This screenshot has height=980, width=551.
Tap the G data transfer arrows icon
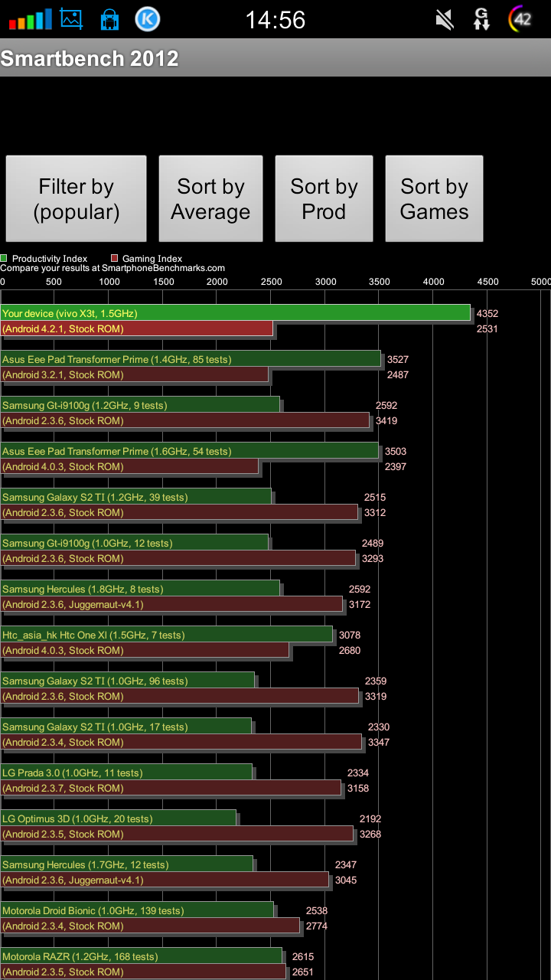481,19
